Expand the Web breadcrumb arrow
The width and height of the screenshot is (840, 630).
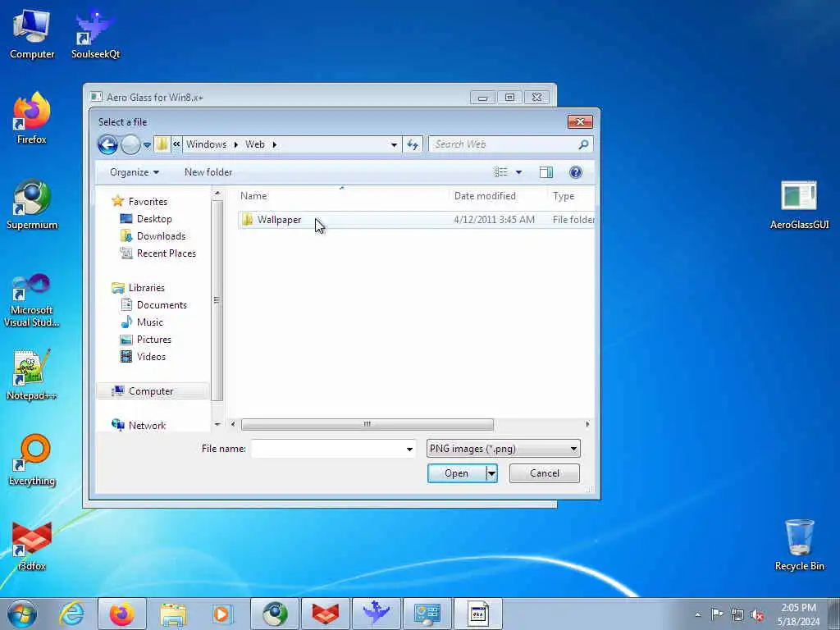tap(274, 144)
